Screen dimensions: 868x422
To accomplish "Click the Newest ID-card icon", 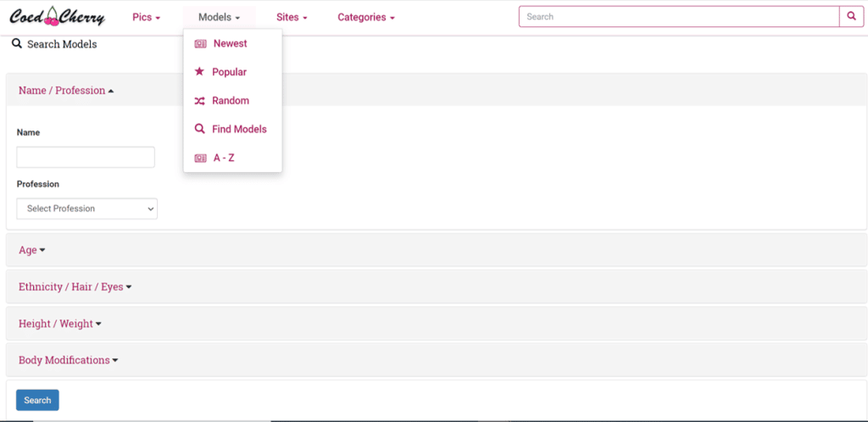I will click(200, 44).
